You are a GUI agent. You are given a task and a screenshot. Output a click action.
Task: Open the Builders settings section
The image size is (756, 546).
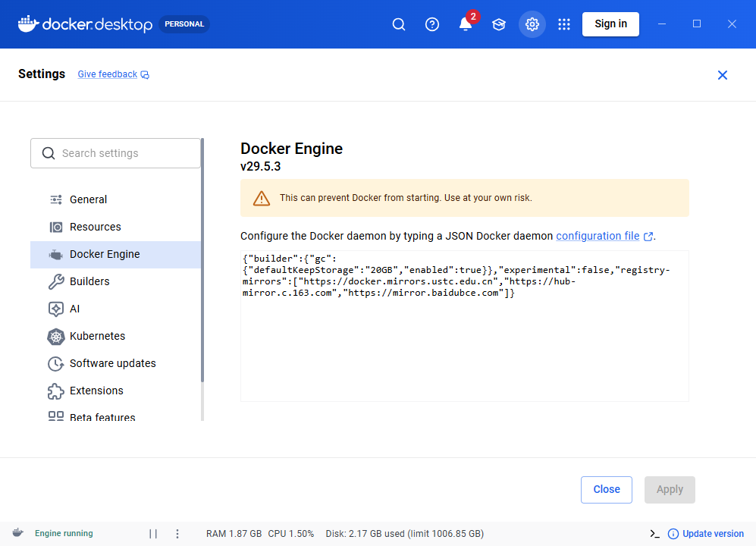coord(115,281)
